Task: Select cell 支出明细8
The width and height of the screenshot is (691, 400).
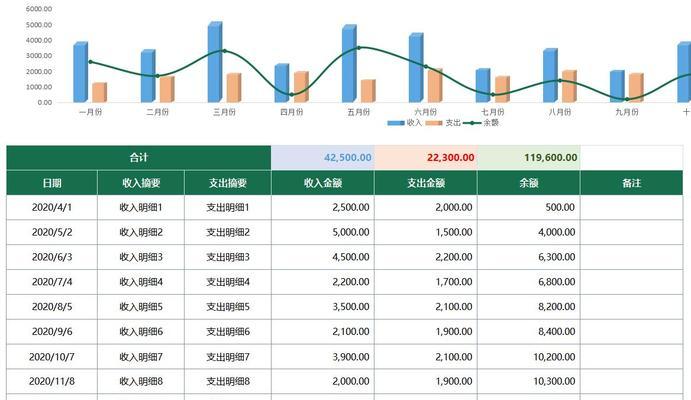Action: click(x=228, y=381)
